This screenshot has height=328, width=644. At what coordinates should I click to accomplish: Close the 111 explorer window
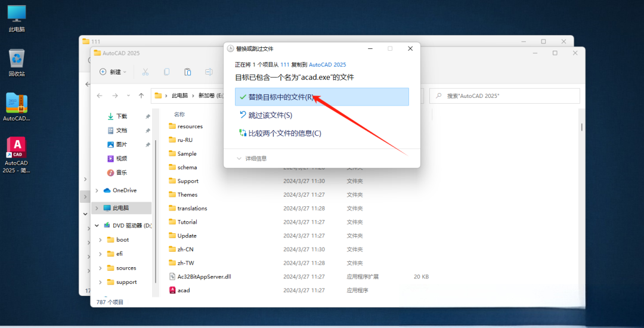click(563, 42)
